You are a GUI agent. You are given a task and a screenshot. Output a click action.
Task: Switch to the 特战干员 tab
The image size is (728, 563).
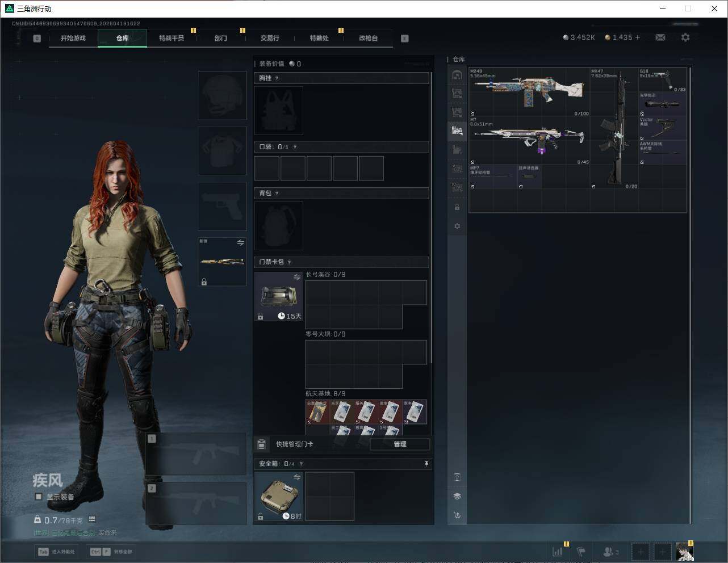[171, 38]
